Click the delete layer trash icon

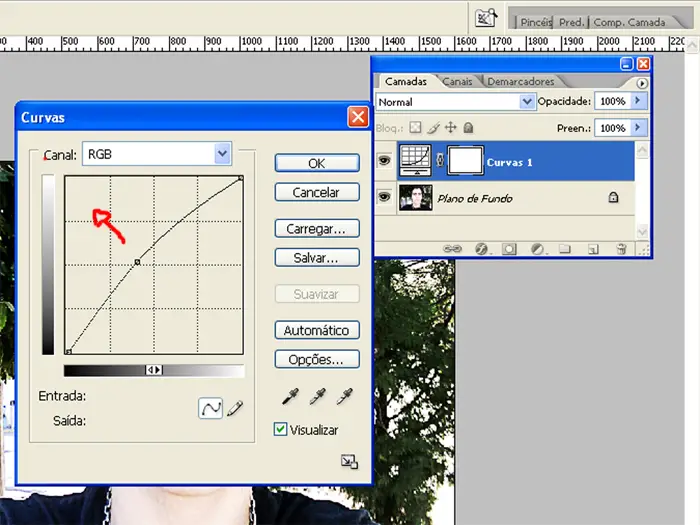tap(621, 248)
